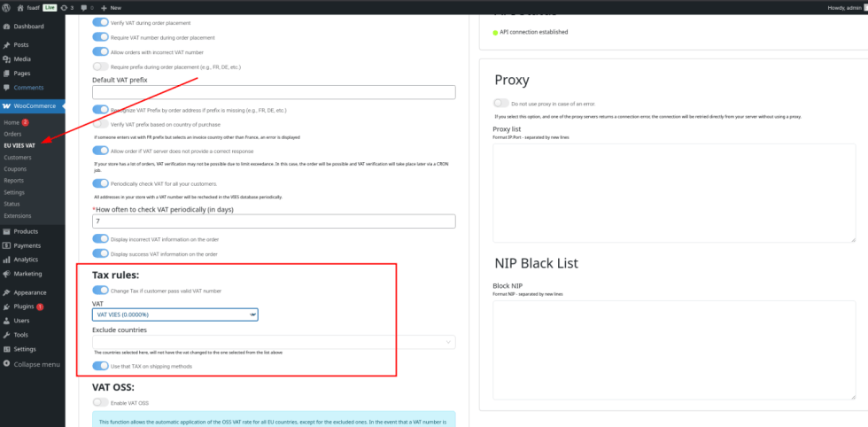
Task: Click the Media icon in sidebar
Action: (x=7, y=59)
